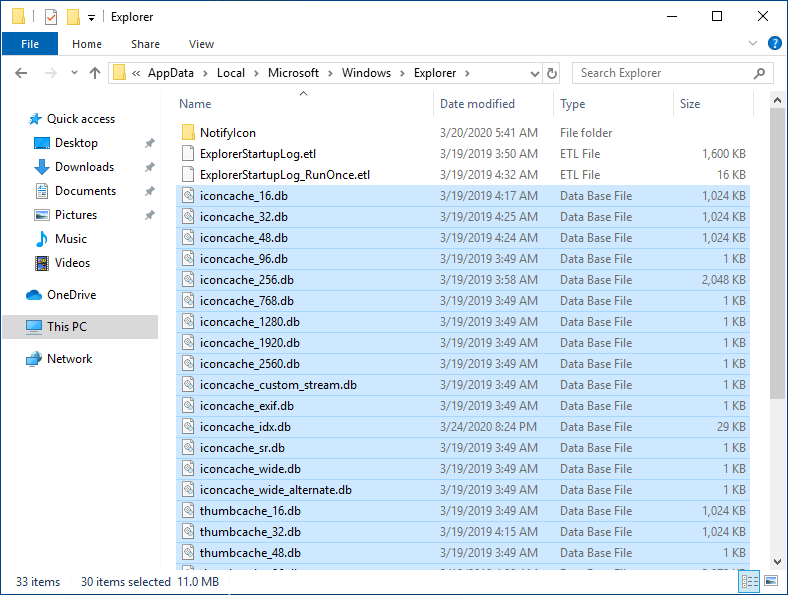
Task: Expand subfolders arrow after Windows breadcrumb
Action: [403, 73]
